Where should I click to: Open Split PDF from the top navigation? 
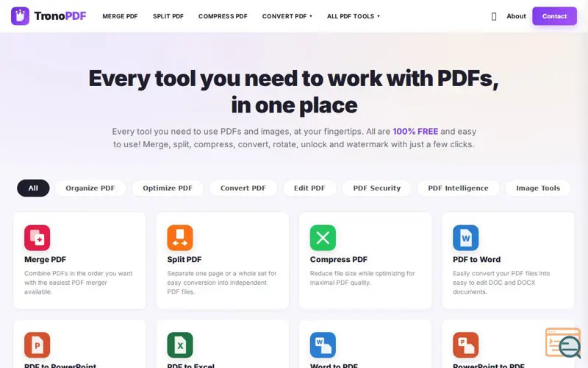[x=168, y=16]
